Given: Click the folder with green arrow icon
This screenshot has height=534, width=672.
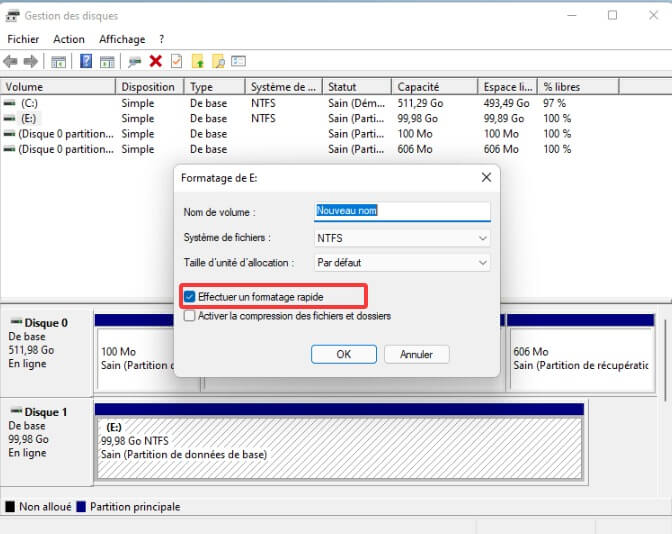Looking at the screenshot, I should tap(198, 61).
